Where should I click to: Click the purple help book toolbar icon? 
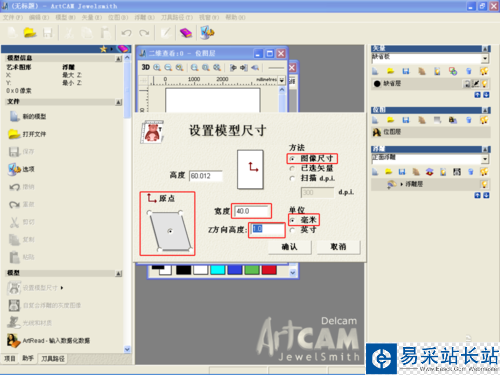pyautogui.click(x=186, y=33)
